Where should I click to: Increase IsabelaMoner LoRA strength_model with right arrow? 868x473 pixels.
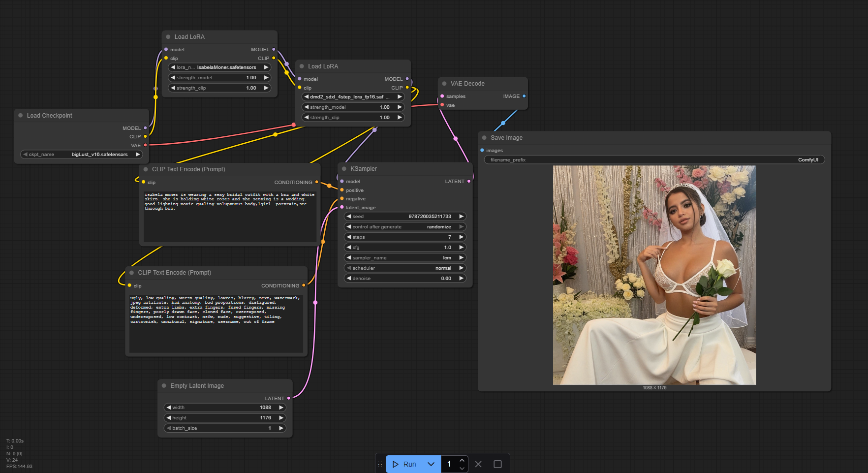[266, 78]
